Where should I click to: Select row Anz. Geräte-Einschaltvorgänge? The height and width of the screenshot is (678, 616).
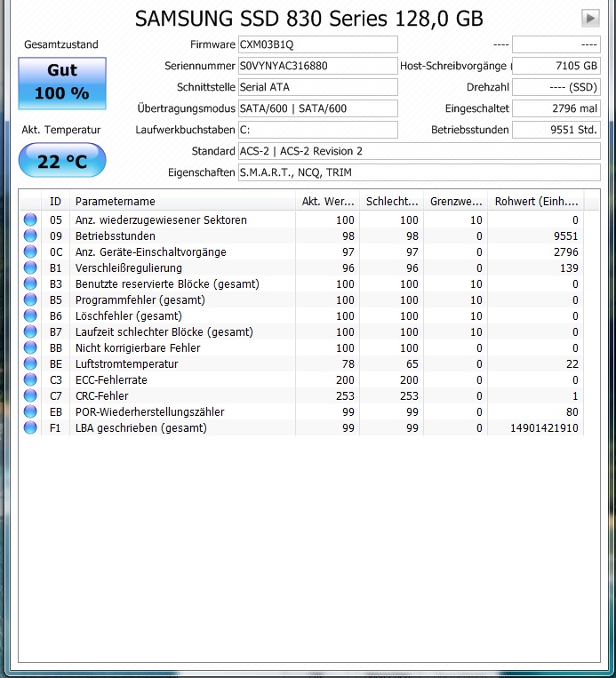tap(301, 251)
